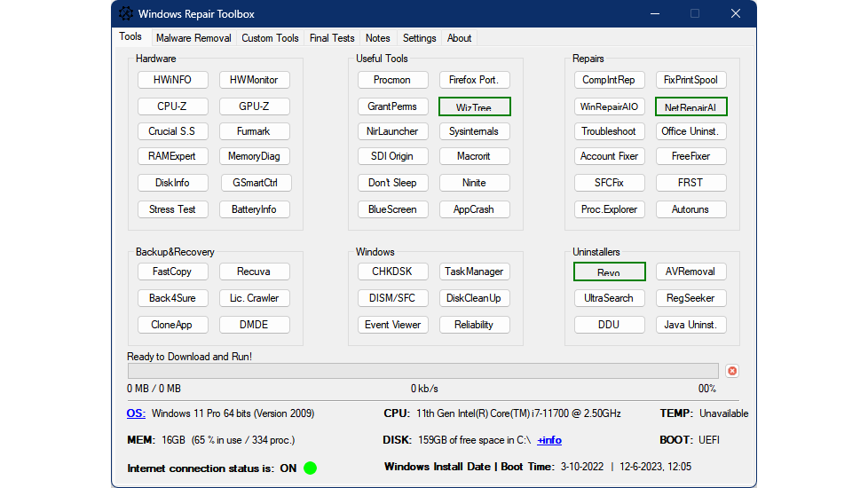Run CompIntRep repair
The width and height of the screenshot is (868, 488).
610,80
